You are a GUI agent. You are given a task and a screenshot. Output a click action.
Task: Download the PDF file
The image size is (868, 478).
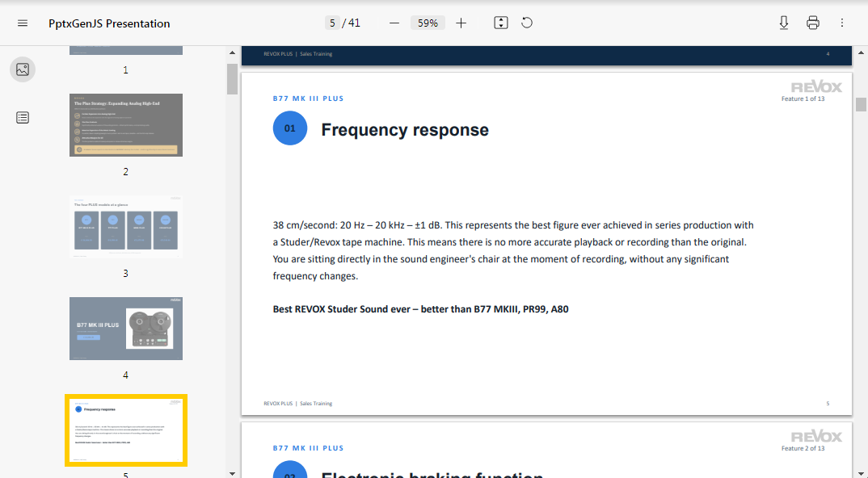pyautogui.click(x=784, y=23)
